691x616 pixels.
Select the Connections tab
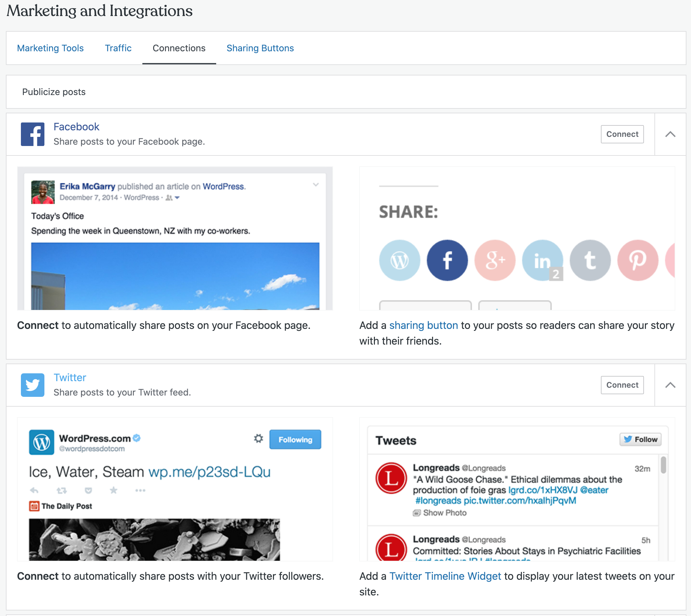pos(179,48)
